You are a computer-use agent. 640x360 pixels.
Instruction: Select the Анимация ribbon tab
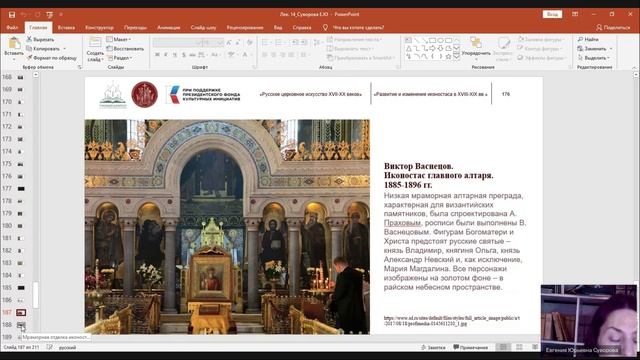coord(169,27)
